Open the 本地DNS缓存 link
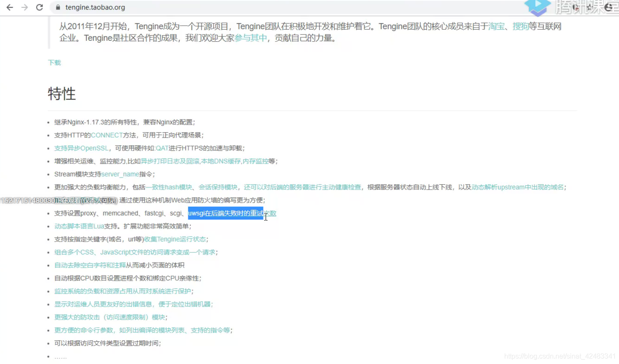Image resolution: width=619 pixels, height=364 pixels. tap(221, 161)
